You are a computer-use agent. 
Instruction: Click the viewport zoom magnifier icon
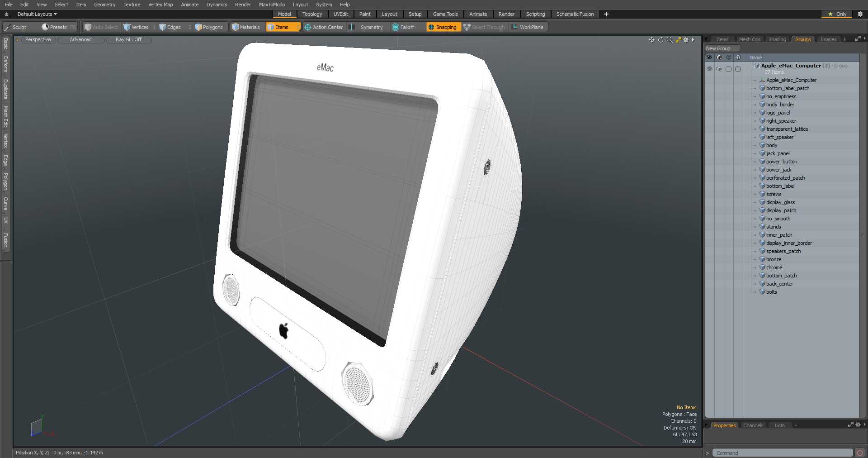click(x=670, y=40)
